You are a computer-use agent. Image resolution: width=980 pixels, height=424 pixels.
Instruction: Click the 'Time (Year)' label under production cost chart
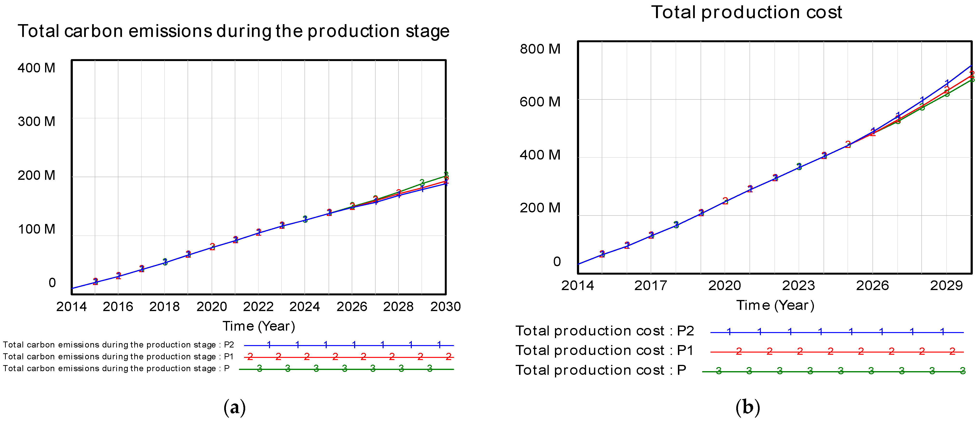[775, 306]
